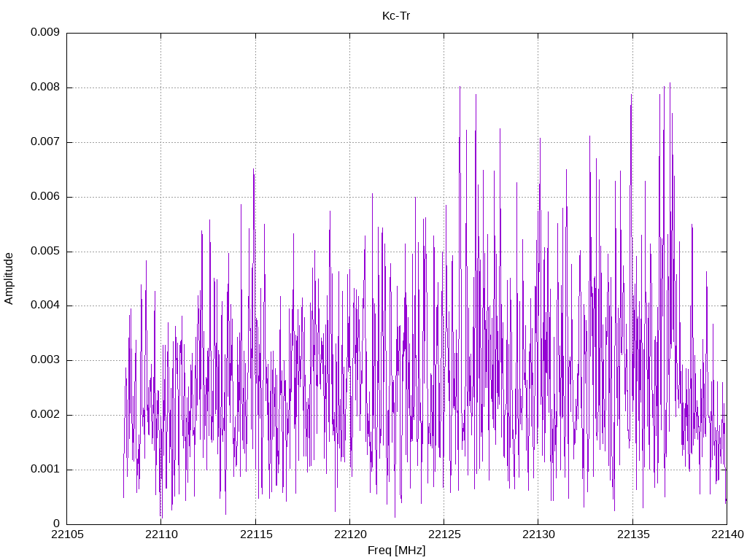Pick the 0.004 y-axis tick label
This screenshot has width=747, height=560.
(x=44, y=306)
